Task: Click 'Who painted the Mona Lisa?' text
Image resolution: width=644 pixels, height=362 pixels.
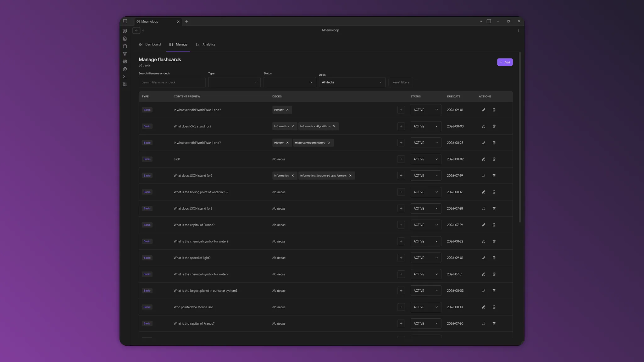Action: click(x=193, y=307)
